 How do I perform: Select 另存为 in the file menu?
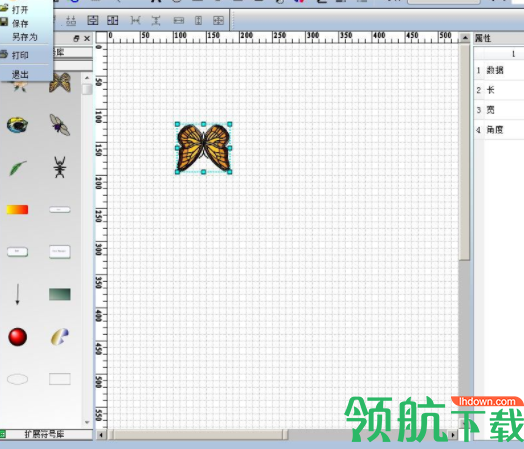pos(24,37)
